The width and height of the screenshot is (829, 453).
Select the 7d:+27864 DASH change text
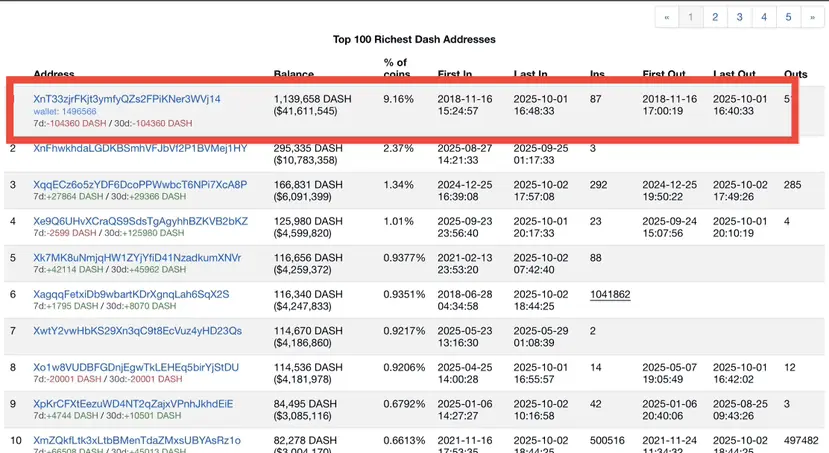pos(68,196)
